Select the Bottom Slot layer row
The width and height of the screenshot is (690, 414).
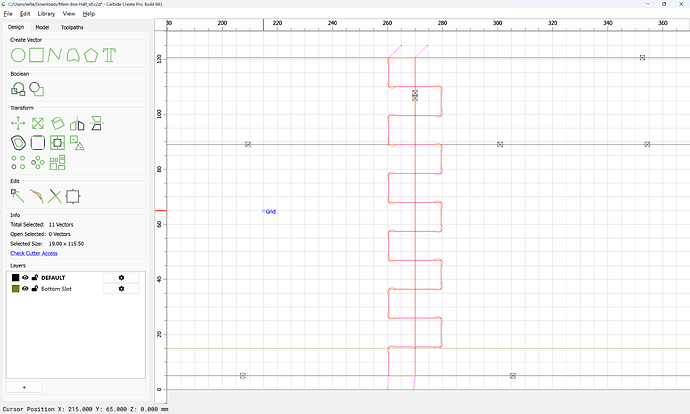(x=76, y=289)
